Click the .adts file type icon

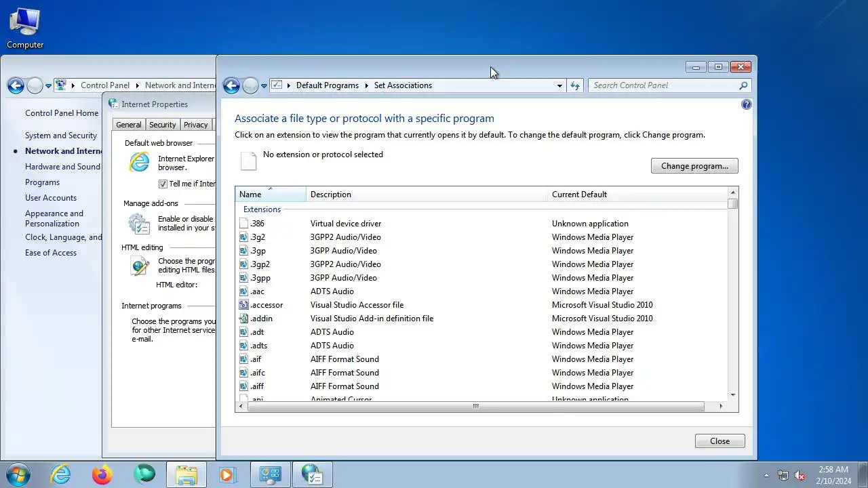pyautogui.click(x=243, y=346)
